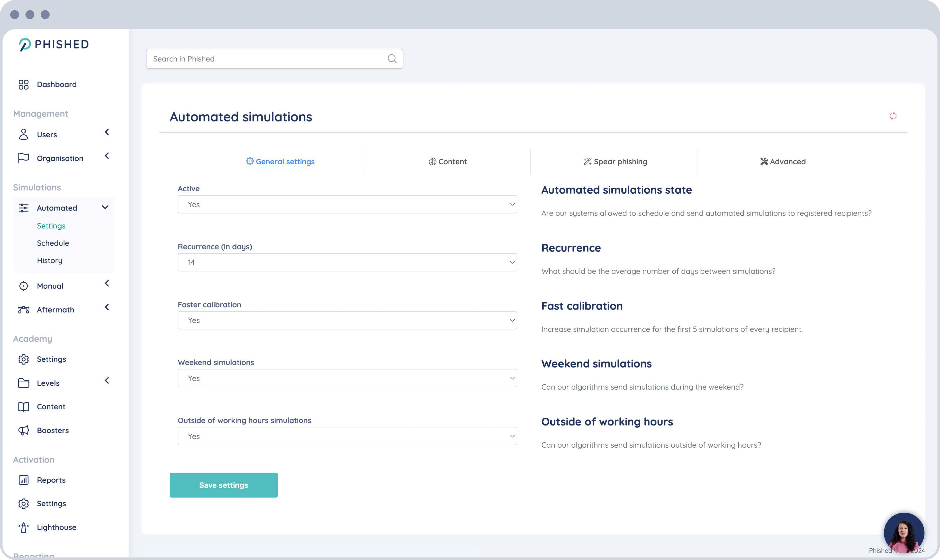940x560 pixels.
Task: Select the Organisation flag icon
Action: tap(23, 158)
